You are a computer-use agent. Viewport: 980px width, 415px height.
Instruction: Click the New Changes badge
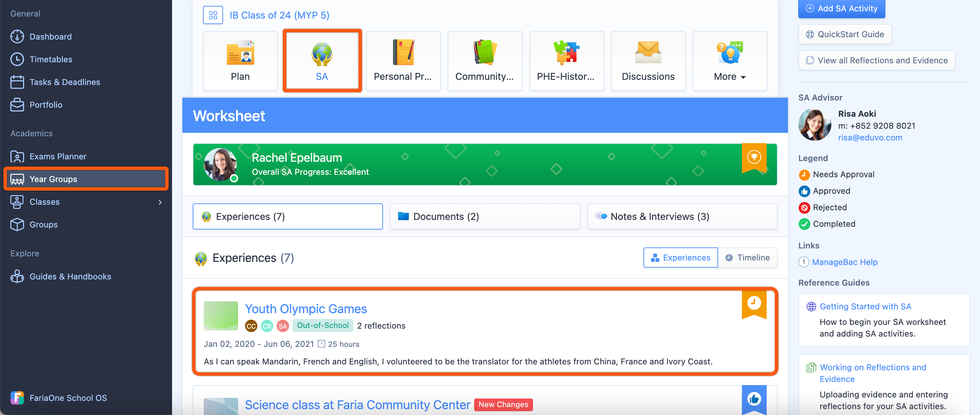503,405
